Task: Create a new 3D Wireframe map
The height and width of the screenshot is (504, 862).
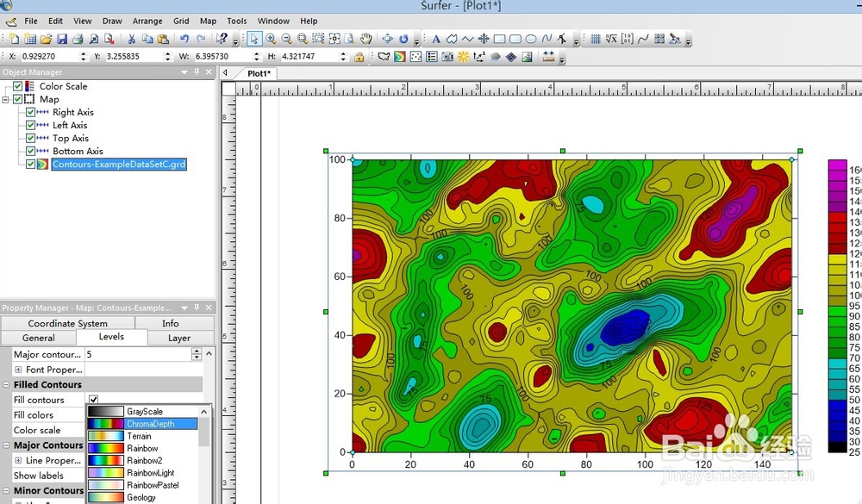Action: [511, 57]
